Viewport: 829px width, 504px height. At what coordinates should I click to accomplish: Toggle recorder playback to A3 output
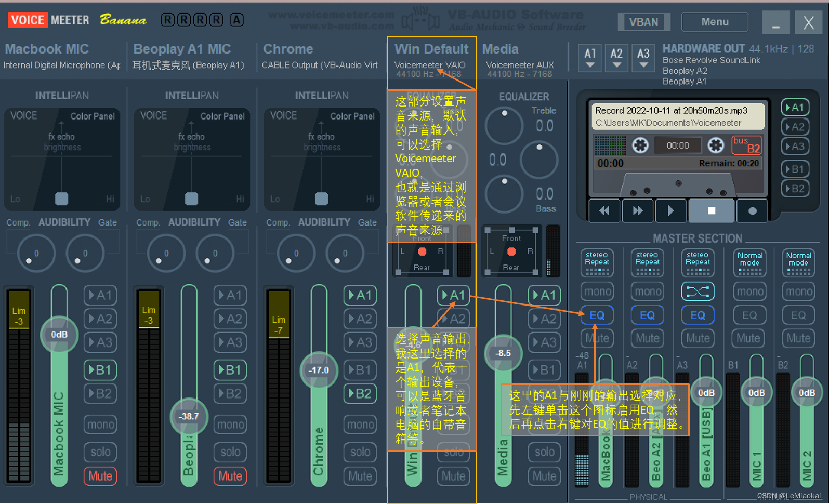pyautogui.click(x=795, y=147)
